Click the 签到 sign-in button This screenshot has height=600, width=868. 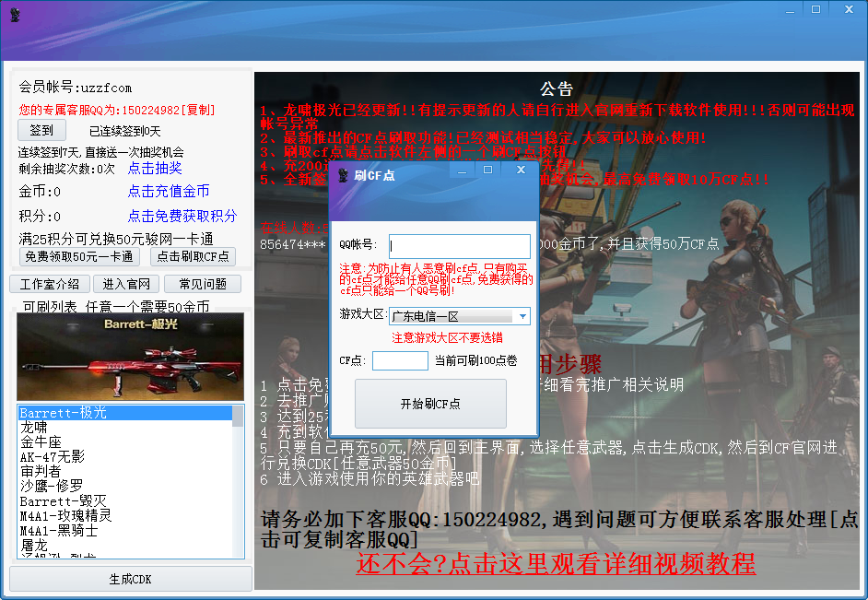(x=41, y=129)
